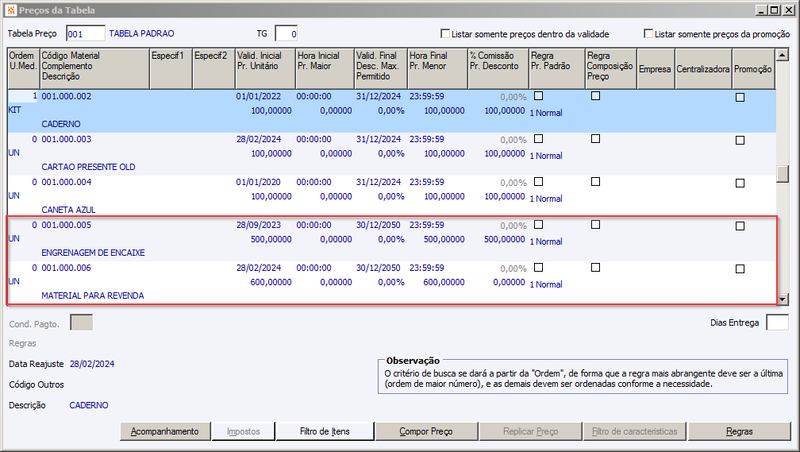Click the Filtro de Itens button
This screenshot has height=452, width=800.
click(x=324, y=432)
